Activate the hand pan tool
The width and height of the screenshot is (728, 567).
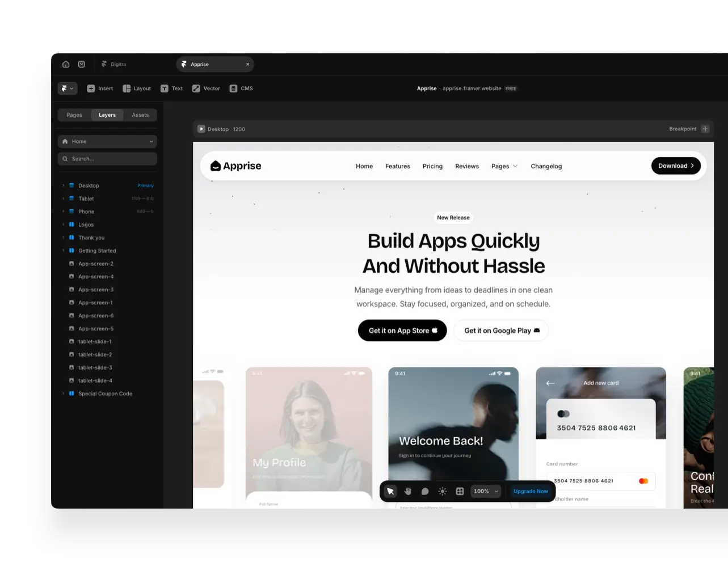point(407,492)
